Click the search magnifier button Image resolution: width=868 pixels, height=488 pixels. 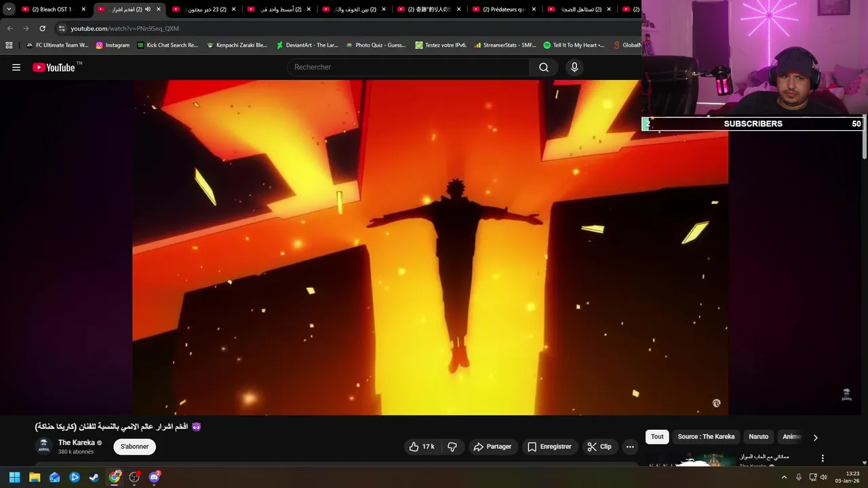[544, 67]
